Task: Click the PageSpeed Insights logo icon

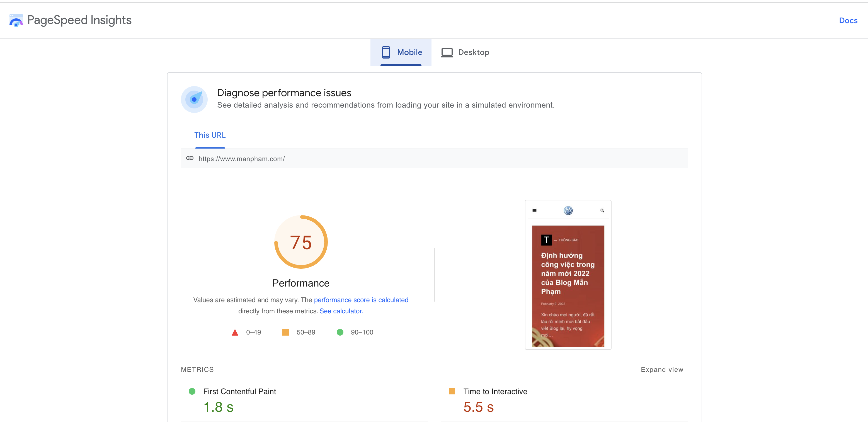Action: click(16, 20)
